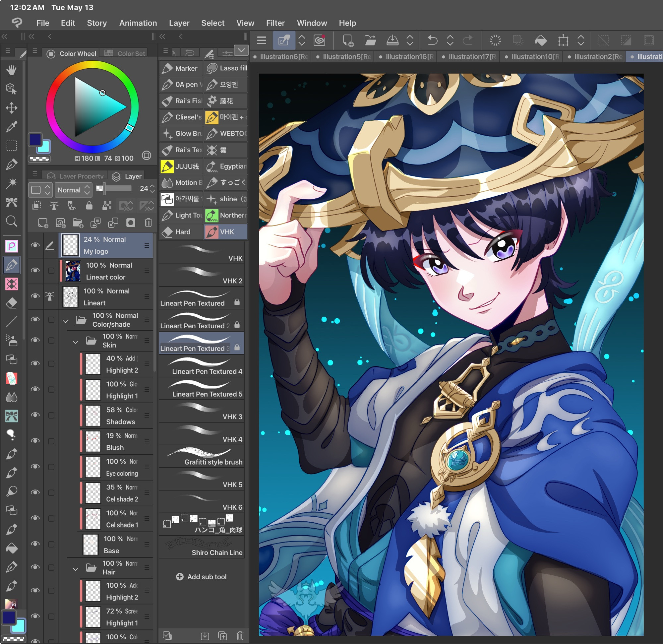Click the Clip Studio spiral icon
Screen dimensions: 663x644
point(319,40)
